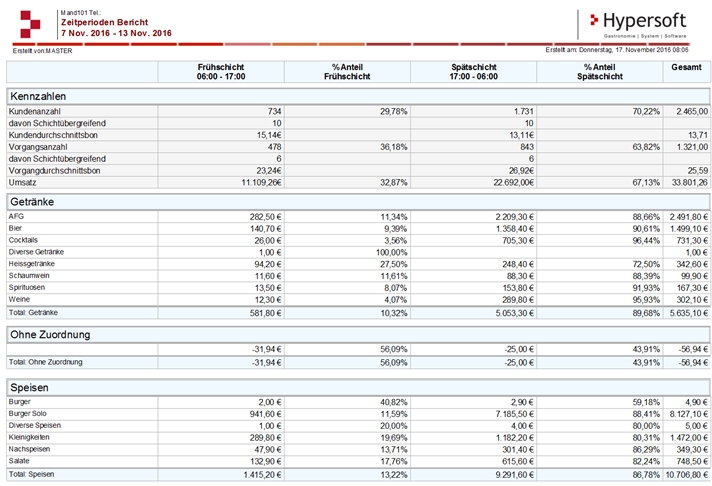Click the Diverse Getränke row label
This screenshot has height=486, width=712.
36,252
